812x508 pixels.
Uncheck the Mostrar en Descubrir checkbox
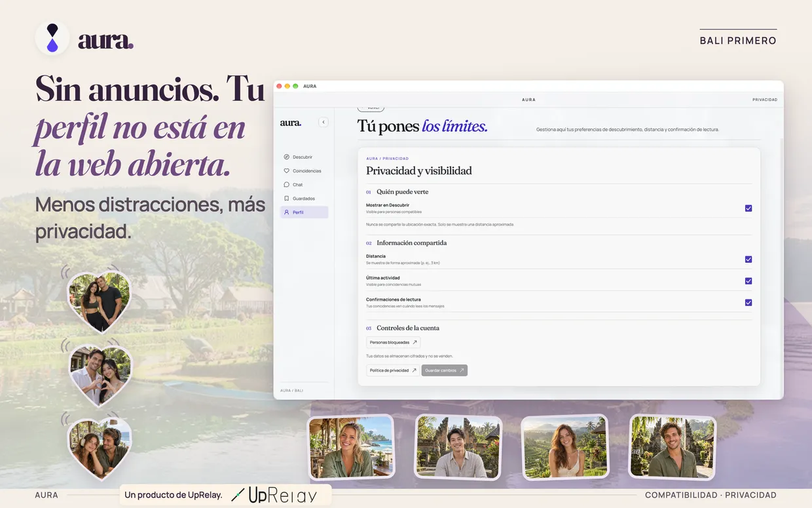pos(748,208)
